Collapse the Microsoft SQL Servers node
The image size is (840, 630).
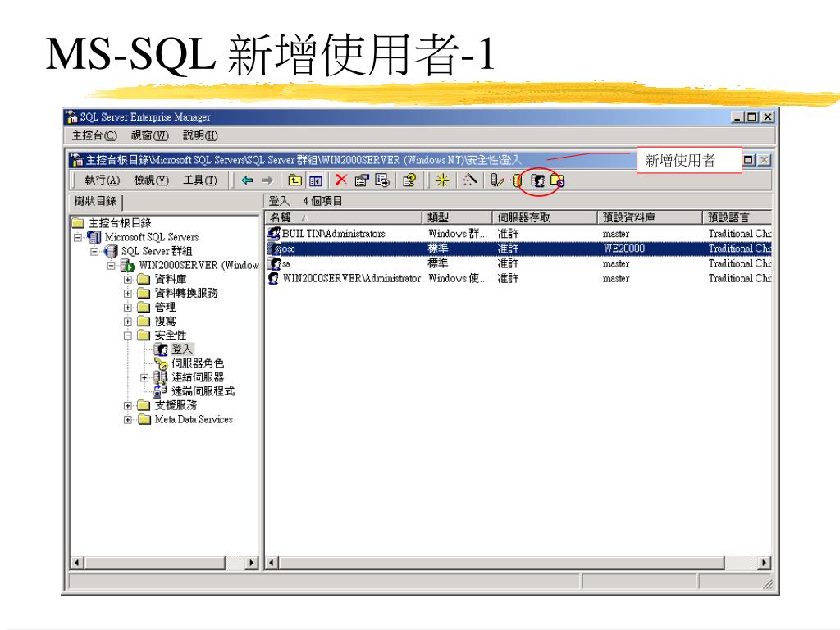point(78,237)
